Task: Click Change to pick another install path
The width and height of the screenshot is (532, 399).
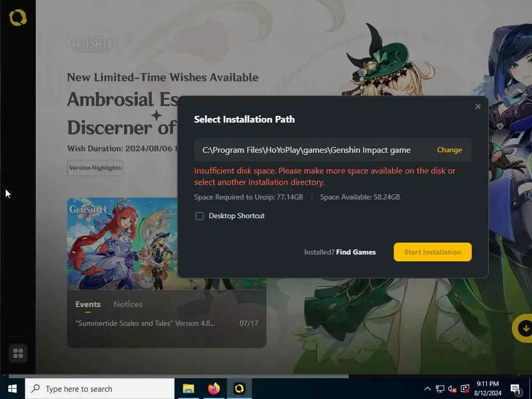Action: click(449, 150)
